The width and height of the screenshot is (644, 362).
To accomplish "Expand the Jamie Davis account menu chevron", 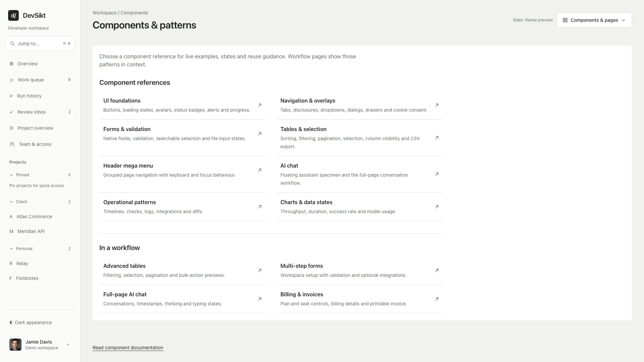I will pos(68,345).
